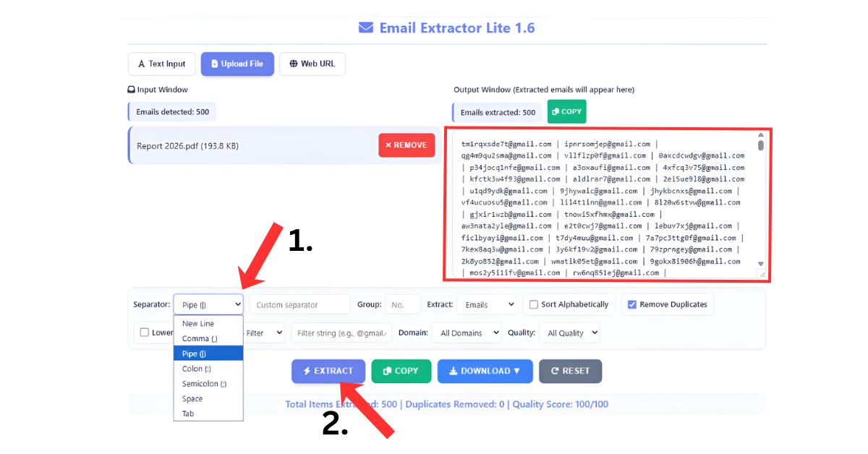Click the "Report 2026.pdf (193.8 KB)" file name

[x=187, y=146]
